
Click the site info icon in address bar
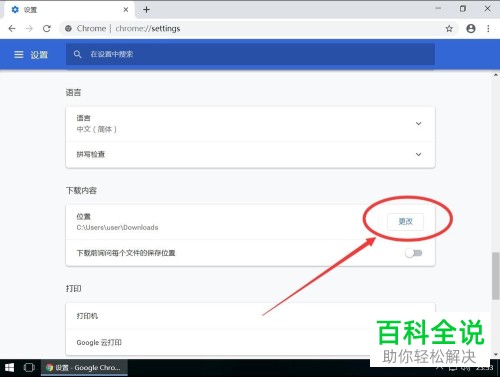[x=68, y=29]
